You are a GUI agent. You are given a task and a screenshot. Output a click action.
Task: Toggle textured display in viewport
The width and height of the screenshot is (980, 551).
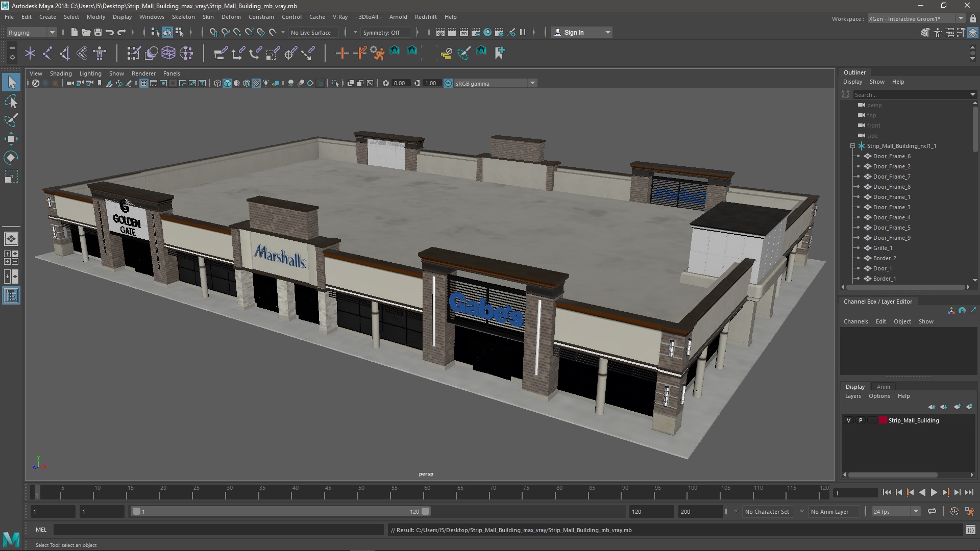click(x=256, y=83)
